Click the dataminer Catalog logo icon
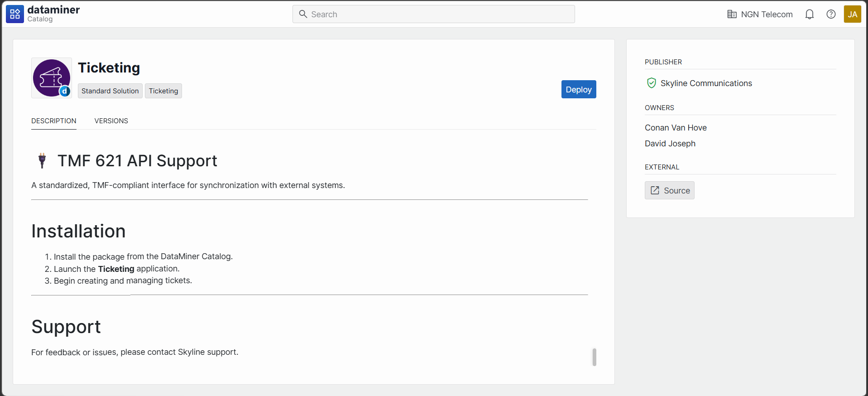The width and height of the screenshot is (868, 396). tap(14, 14)
